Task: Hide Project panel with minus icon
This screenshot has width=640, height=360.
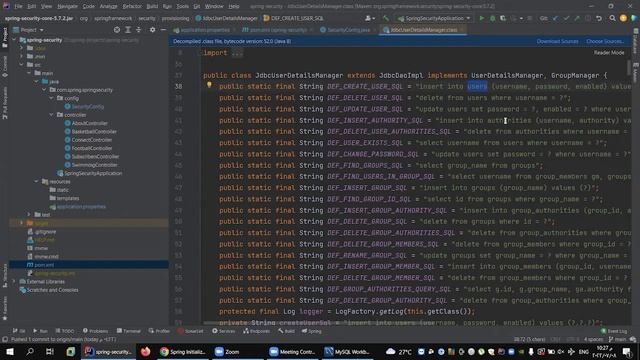Action: click(x=163, y=30)
